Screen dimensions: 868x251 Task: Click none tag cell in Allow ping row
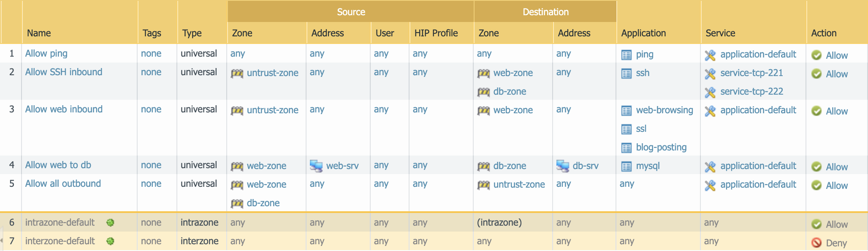pyautogui.click(x=151, y=54)
